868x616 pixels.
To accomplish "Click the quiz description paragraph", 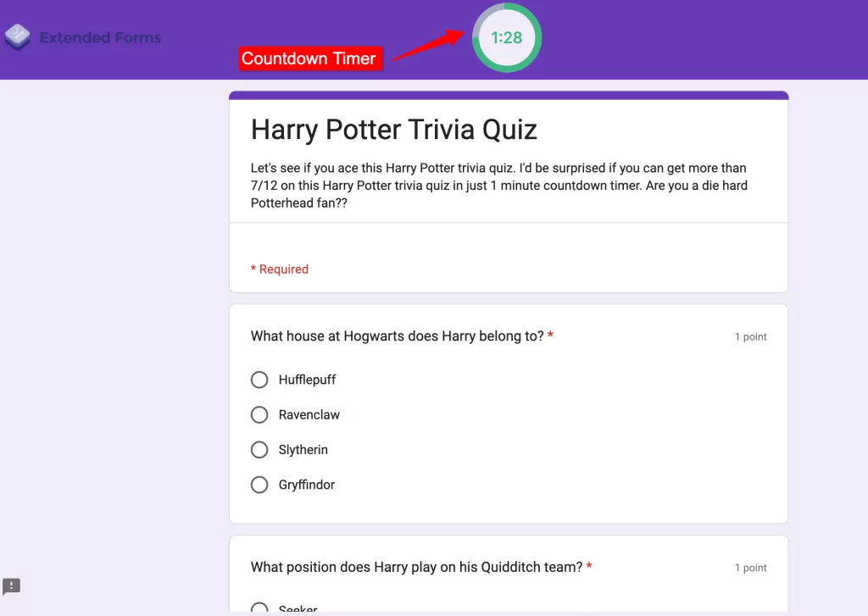I will pyautogui.click(x=498, y=186).
